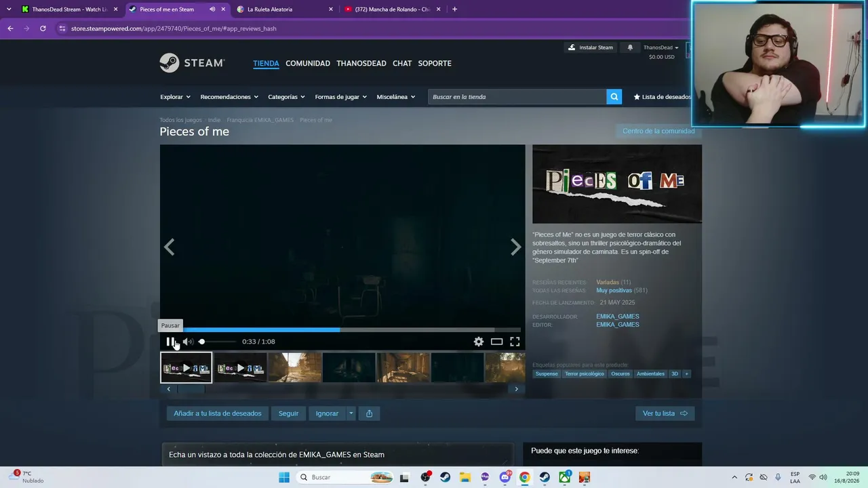868x488 pixels.
Task: Click the Terror psicológico tag
Action: (585, 374)
